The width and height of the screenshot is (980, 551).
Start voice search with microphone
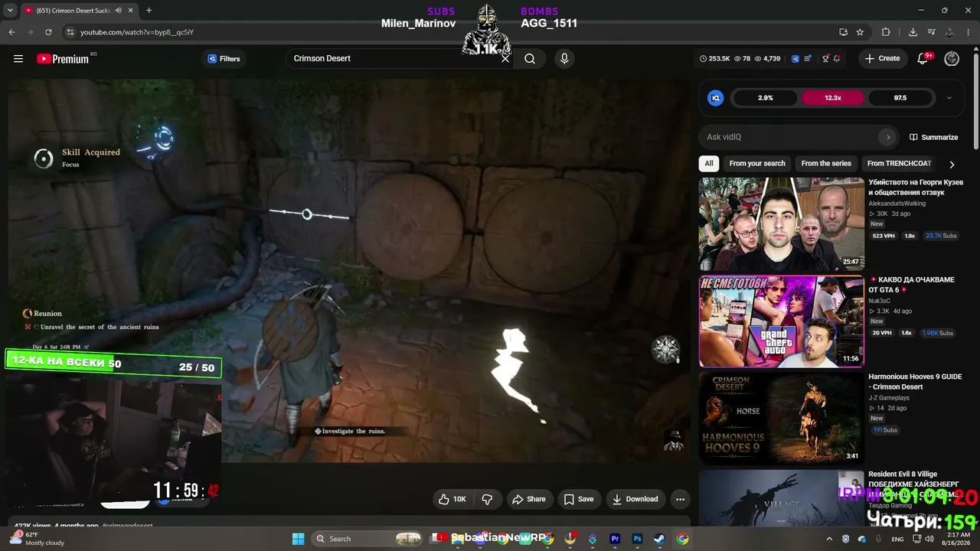click(564, 59)
